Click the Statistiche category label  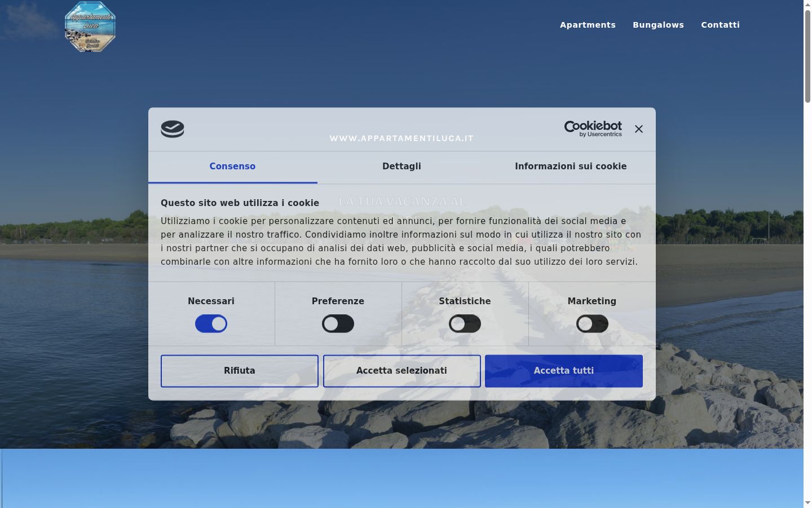pyautogui.click(x=465, y=301)
